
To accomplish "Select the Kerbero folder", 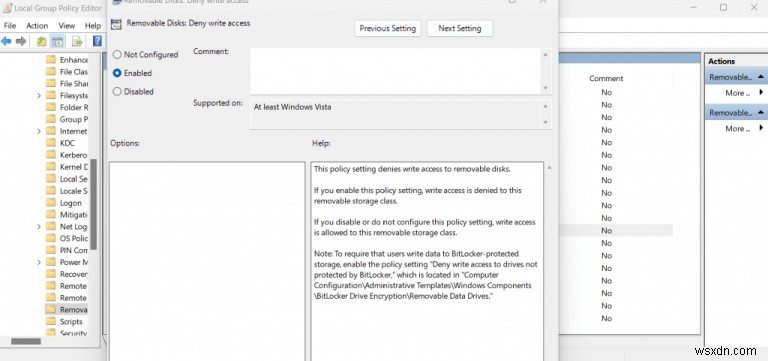I will (x=67, y=155).
